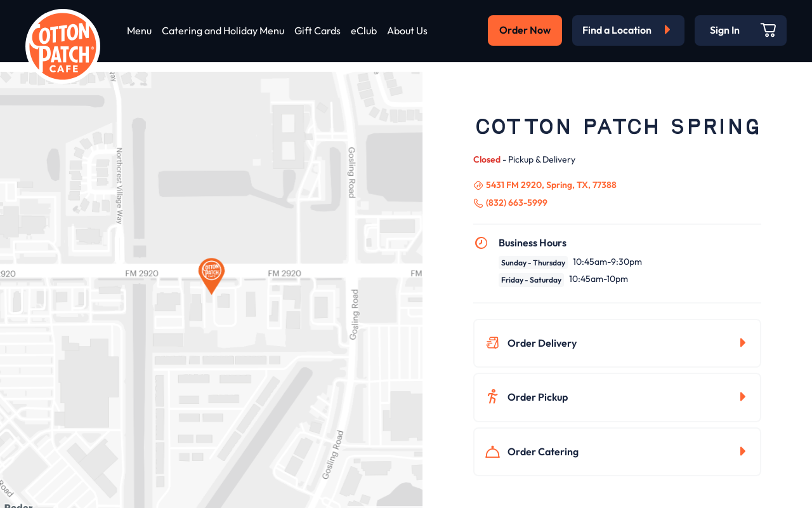
Task: Open About Us page
Action: click(x=407, y=30)
